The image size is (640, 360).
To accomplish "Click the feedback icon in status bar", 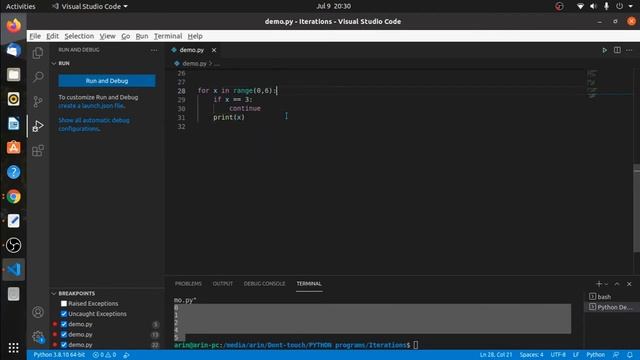I will 616,355.
